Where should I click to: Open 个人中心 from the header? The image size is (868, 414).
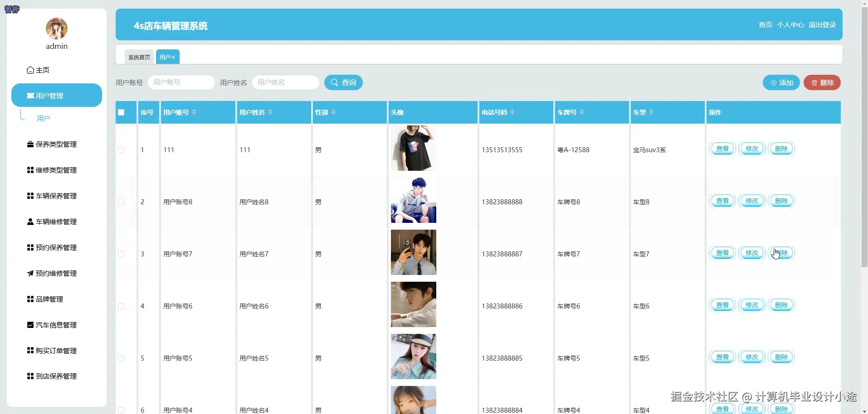[x=790, y=25]
